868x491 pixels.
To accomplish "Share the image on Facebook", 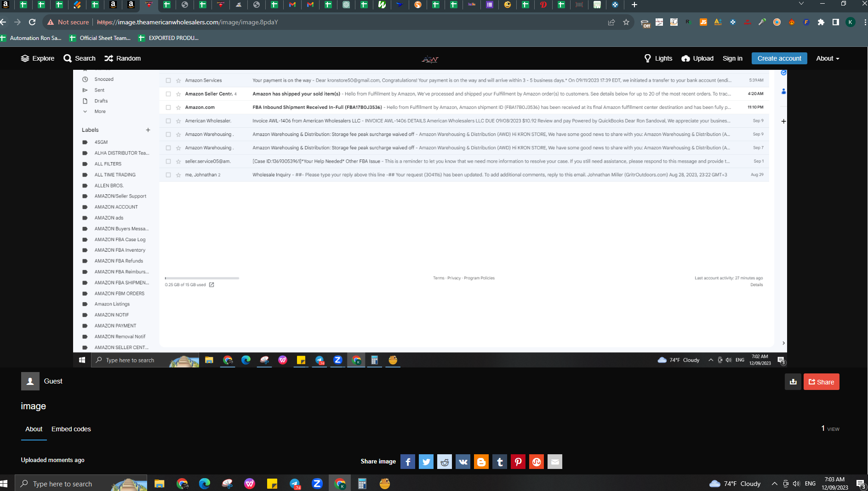I will click(x=408, y=462).
